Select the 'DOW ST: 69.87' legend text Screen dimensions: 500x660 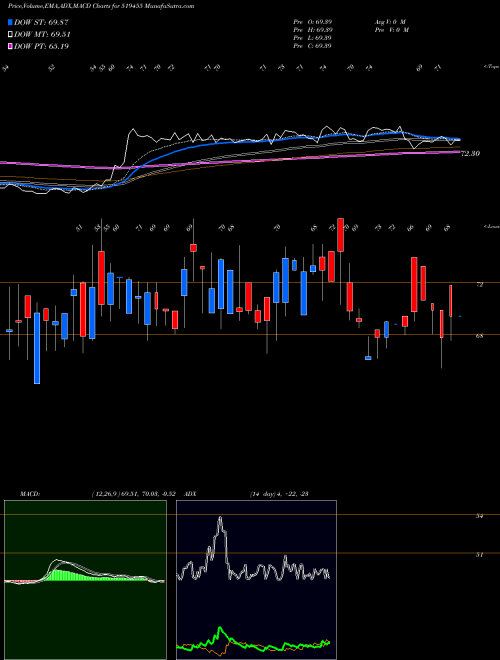[41, 22]
